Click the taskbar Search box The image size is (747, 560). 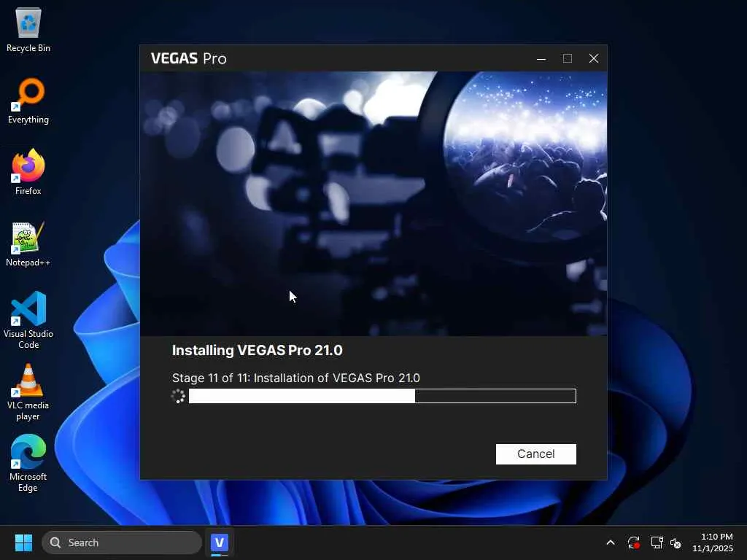click(122, 542)
